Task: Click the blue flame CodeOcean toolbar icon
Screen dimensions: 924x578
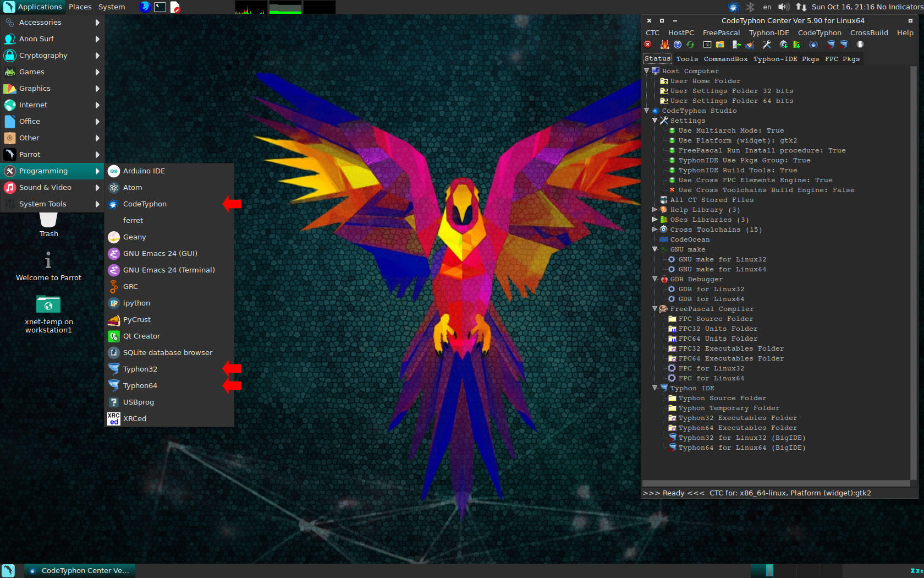Action: (x=813, y=45)
